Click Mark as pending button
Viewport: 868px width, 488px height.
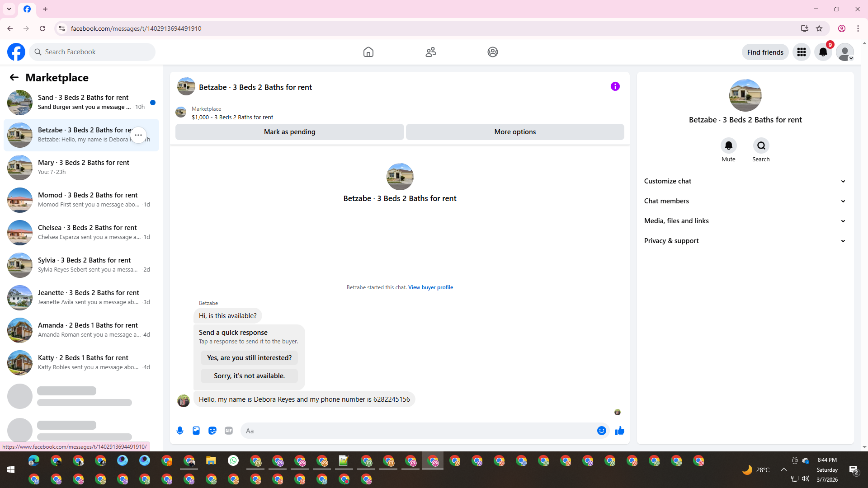point(289,132)
